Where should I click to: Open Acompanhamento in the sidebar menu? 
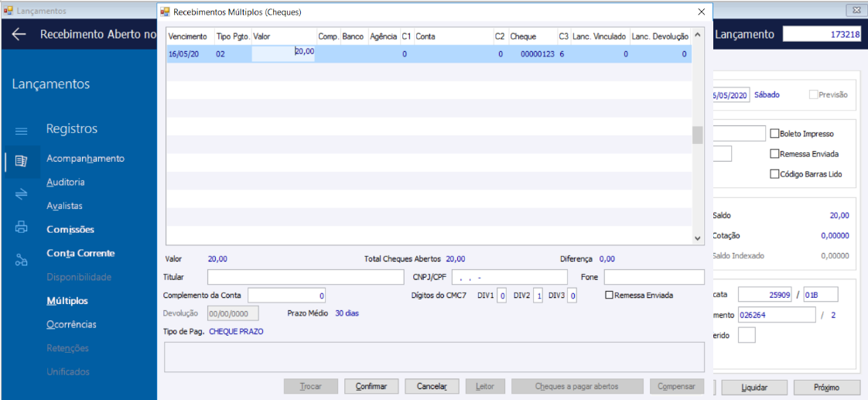[86, 159]
